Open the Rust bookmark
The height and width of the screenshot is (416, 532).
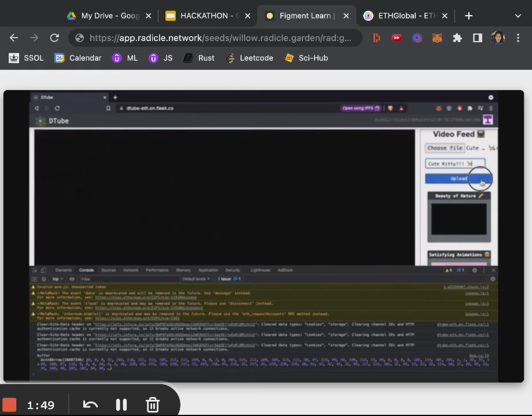[x=198, y=58]
